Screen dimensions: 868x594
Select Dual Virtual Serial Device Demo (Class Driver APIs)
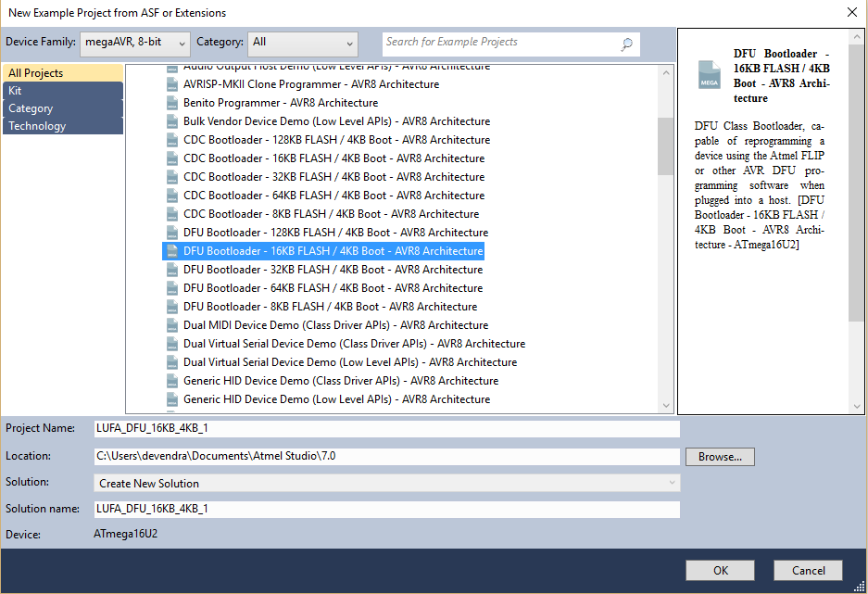click(x=354, y=345)
